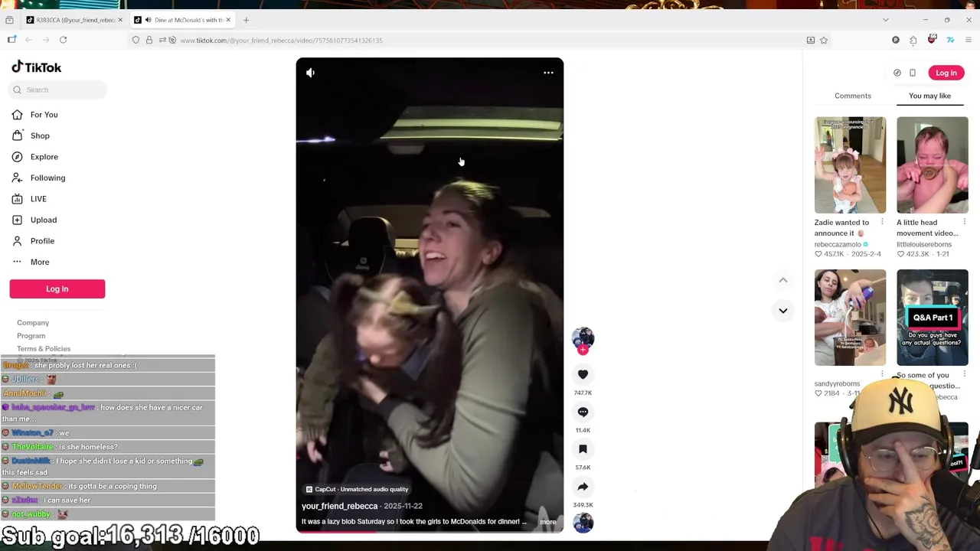Open comments via the speech bubble icon
The width and height of the screenshot is (980, 551).
[x=583, y=412]
